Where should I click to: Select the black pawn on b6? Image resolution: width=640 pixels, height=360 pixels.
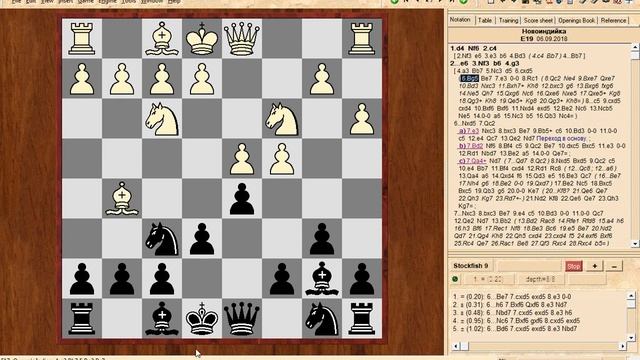tap(322, 239)
